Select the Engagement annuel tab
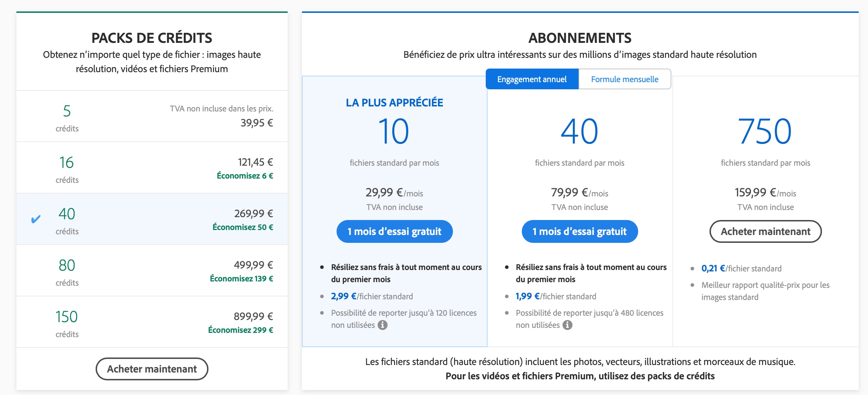This screenshot has width=868, height=395. click(532, 79)
